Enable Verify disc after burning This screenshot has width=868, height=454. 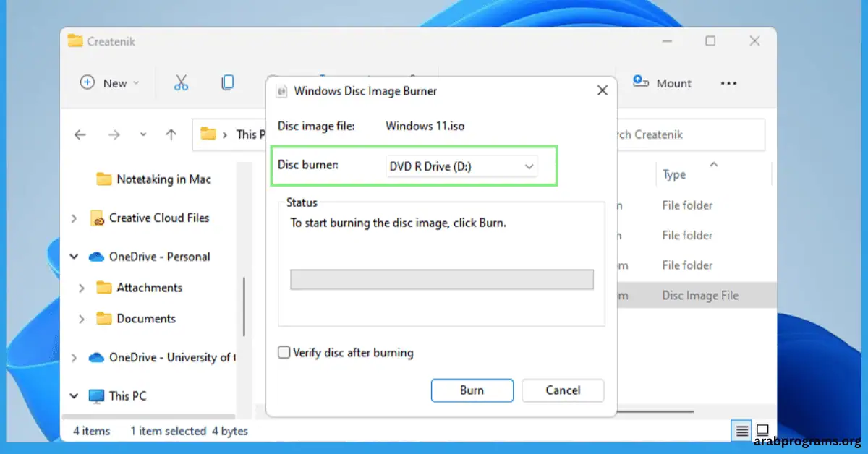(284, 353)
